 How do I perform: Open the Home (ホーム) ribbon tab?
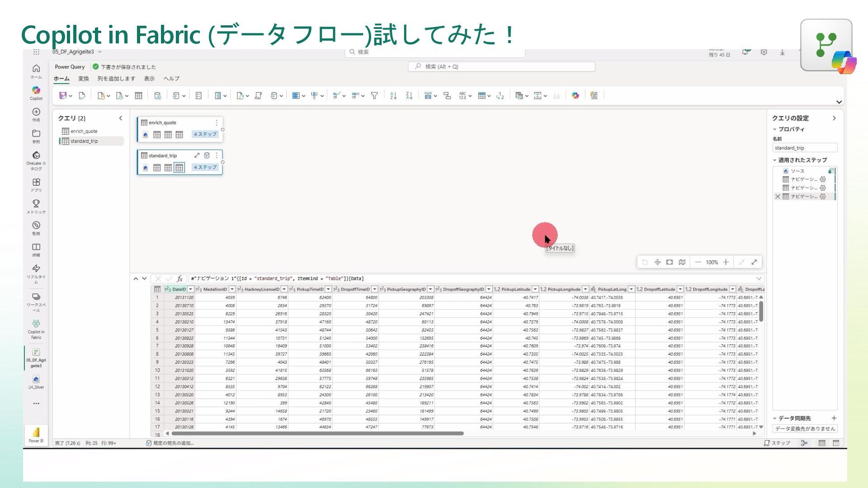coord(61,79)
